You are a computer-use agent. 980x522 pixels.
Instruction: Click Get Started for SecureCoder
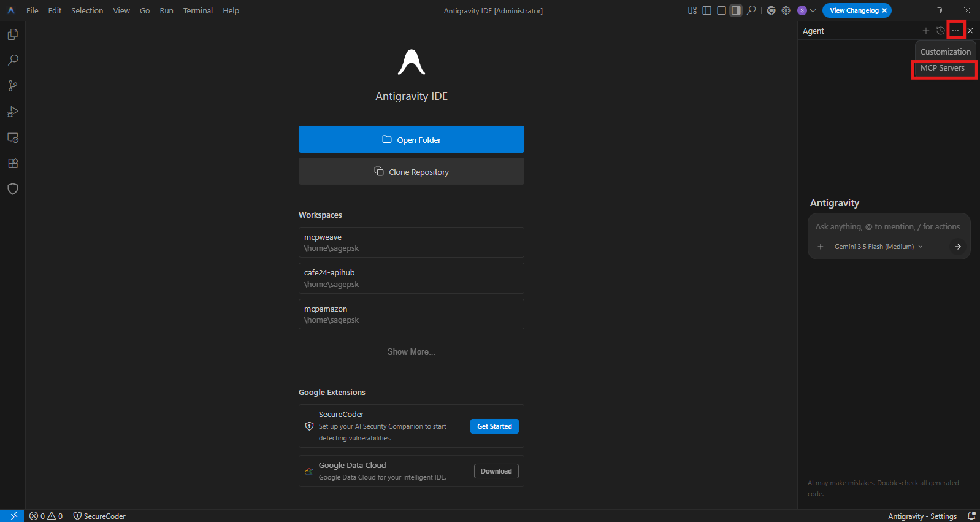pos(494,426)
